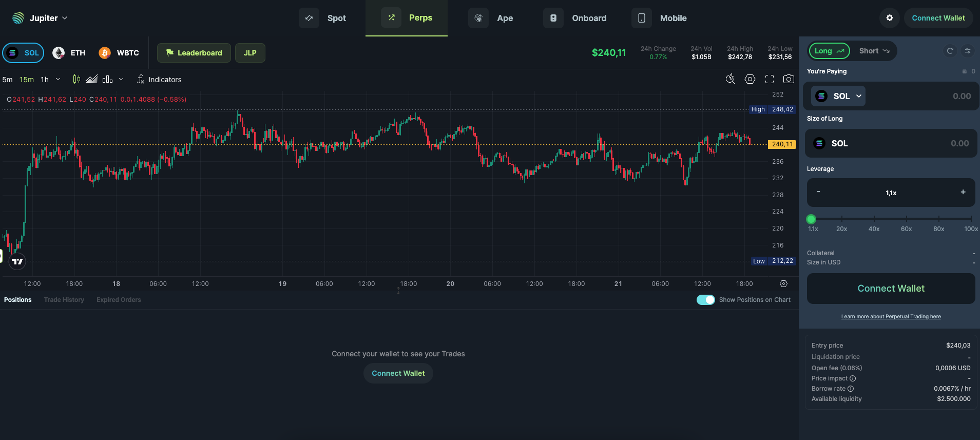Open the Onboard tab
This screenshot has height=440, width=980.
[x=575, y=18]
